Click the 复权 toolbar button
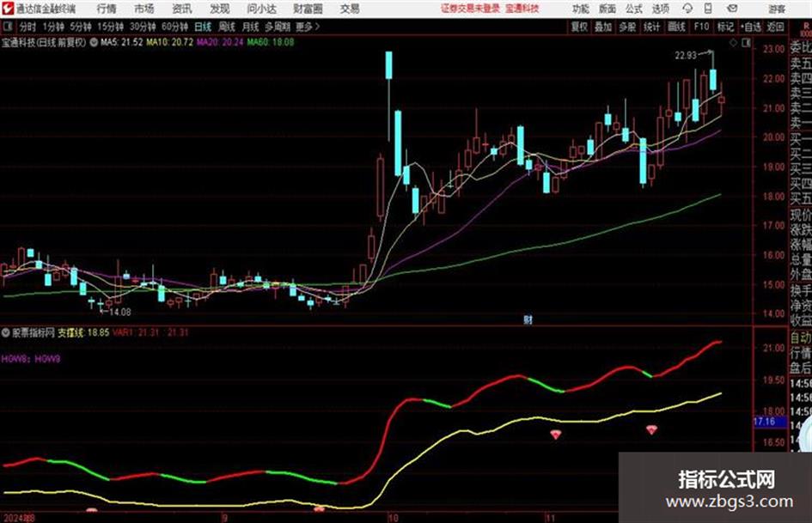 point(579,27)
